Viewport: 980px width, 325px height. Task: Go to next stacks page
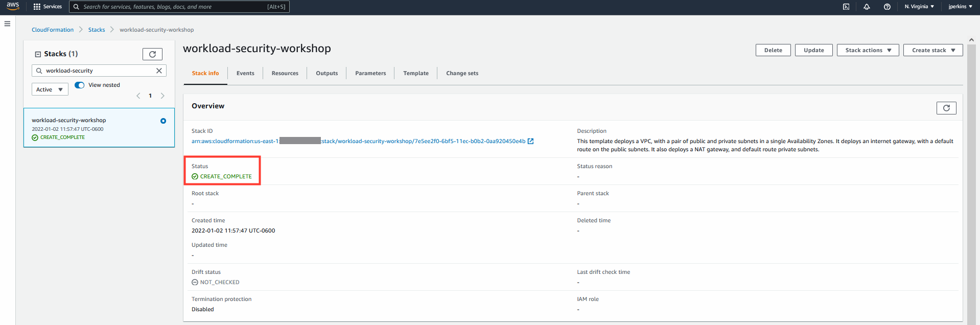[x=162, y=96]
